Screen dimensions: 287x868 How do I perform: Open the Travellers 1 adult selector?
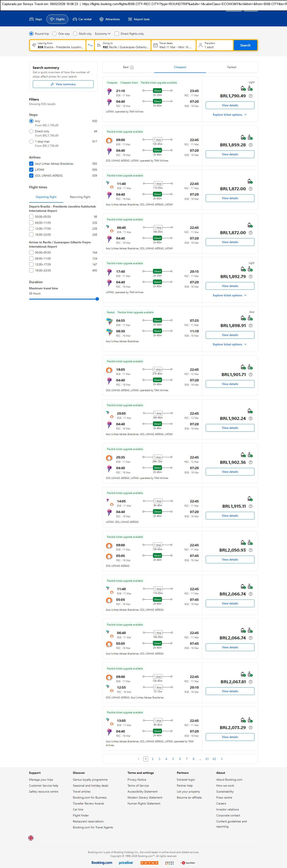[215, 45]
